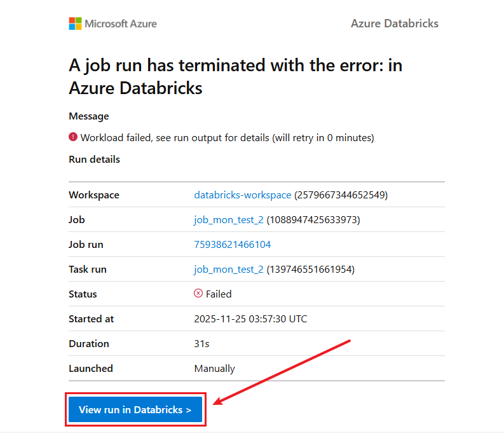This screenshot has width=504, height=445.
Task: Click the 31s duration value
Action: coord(201,344)
